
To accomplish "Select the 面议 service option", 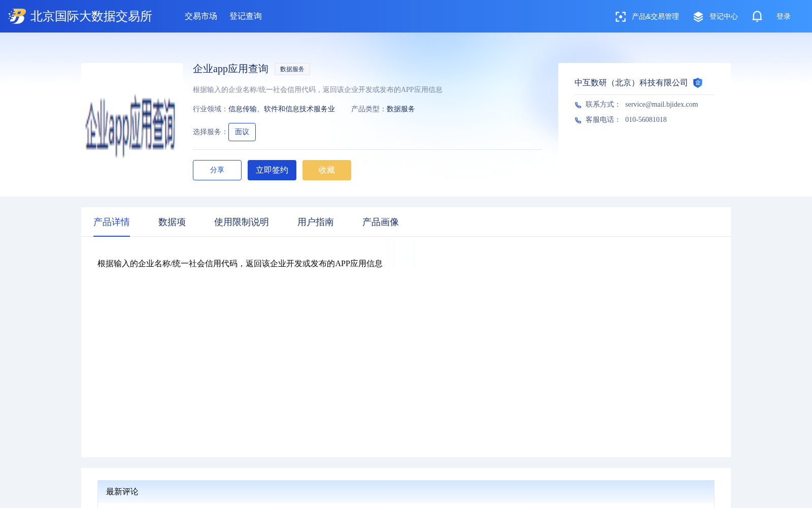I will tap(242, 132).
